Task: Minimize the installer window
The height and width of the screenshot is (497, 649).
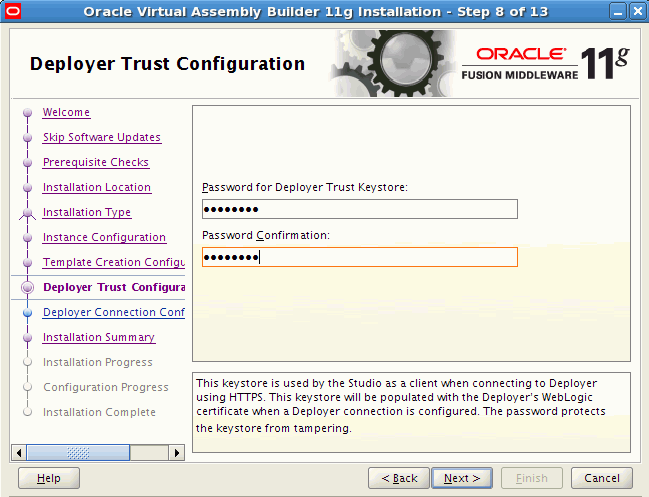Action: (x=618, y=11)
